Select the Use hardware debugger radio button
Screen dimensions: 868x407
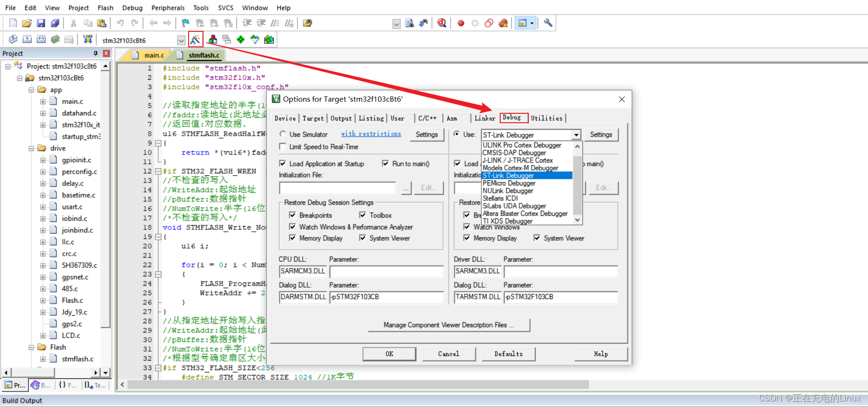pyautogui.click(x=457, y=134)
